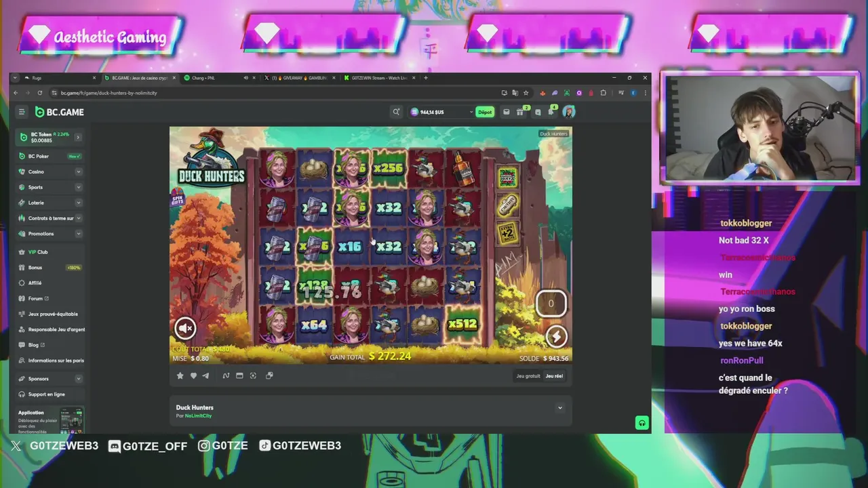Click the Application download promo card
The height and width of the screenshot is (488, 868).
(x=51, y=421)
